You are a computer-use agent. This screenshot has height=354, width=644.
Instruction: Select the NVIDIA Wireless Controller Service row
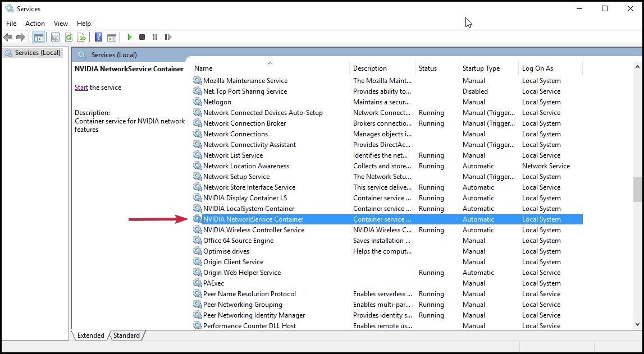pyautogui.click(x=253, y=230)
